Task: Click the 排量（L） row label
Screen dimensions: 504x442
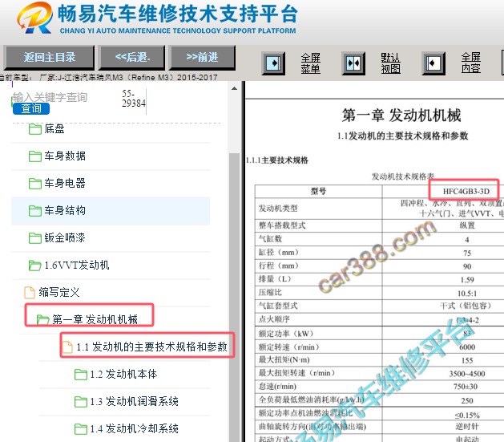Action: pos(275,279)
